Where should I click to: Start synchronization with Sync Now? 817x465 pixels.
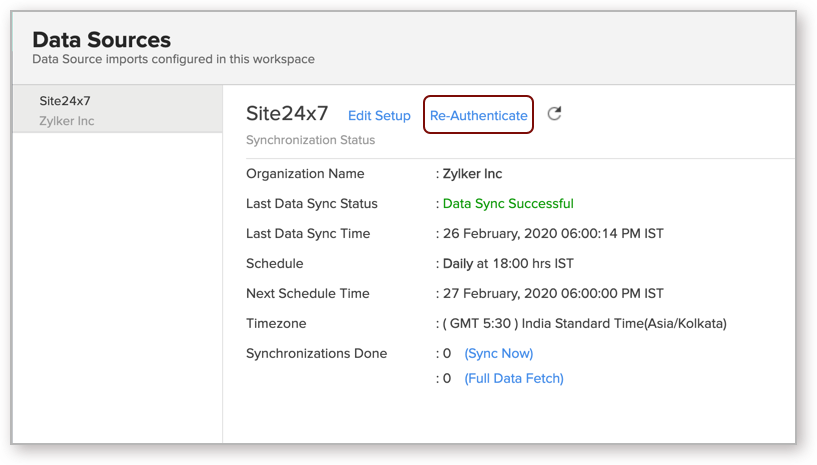498,354
